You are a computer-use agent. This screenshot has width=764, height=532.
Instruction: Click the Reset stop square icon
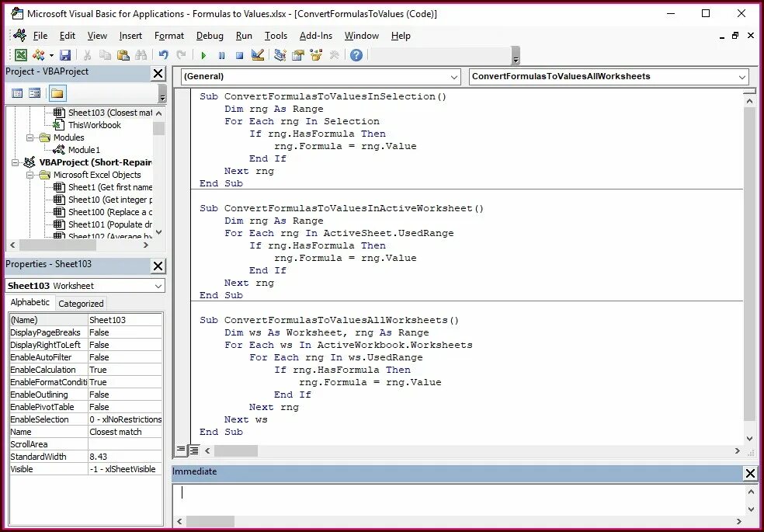point(239,56)
